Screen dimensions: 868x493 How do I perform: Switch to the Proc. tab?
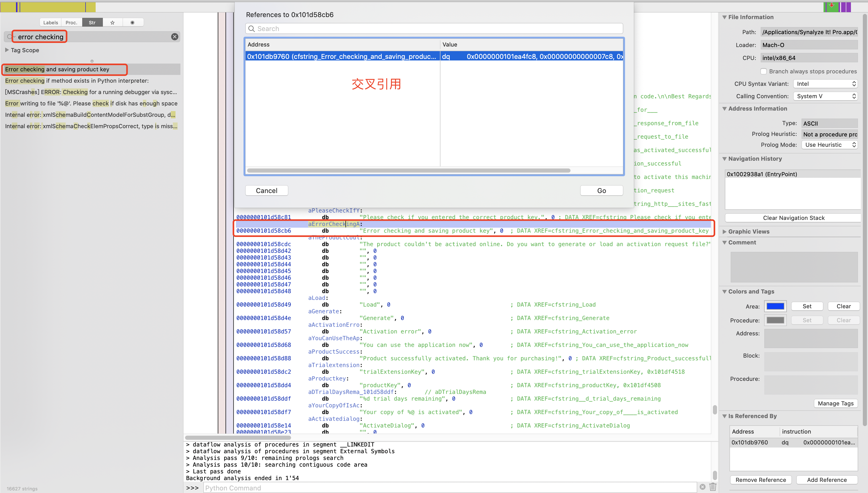[x=71, y=22]
